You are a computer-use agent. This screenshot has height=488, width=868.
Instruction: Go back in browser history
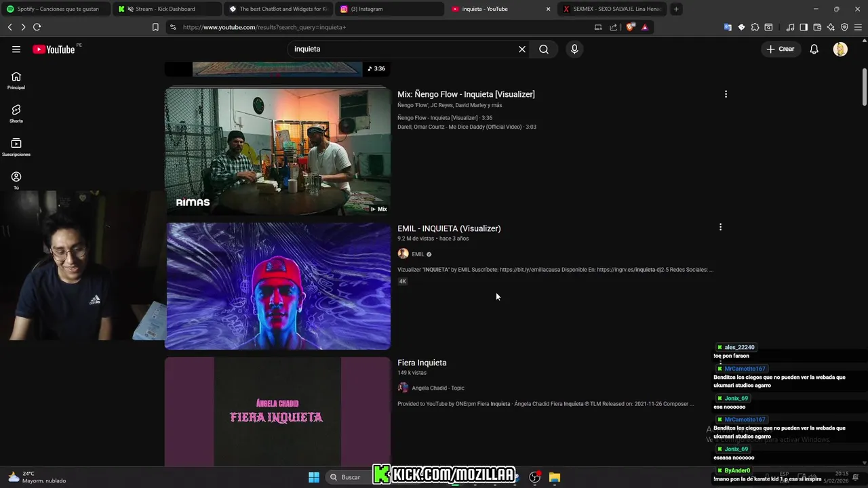(x=10, y=27)
